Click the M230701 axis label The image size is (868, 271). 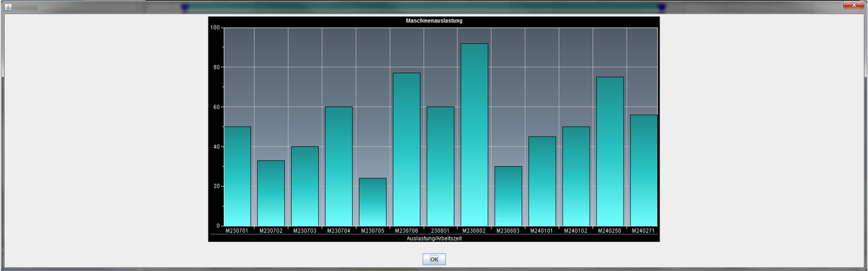coord(237,231)
